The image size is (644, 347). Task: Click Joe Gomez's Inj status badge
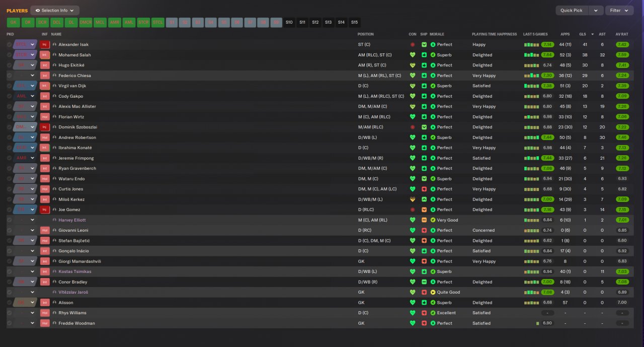(x=45, y=210)
